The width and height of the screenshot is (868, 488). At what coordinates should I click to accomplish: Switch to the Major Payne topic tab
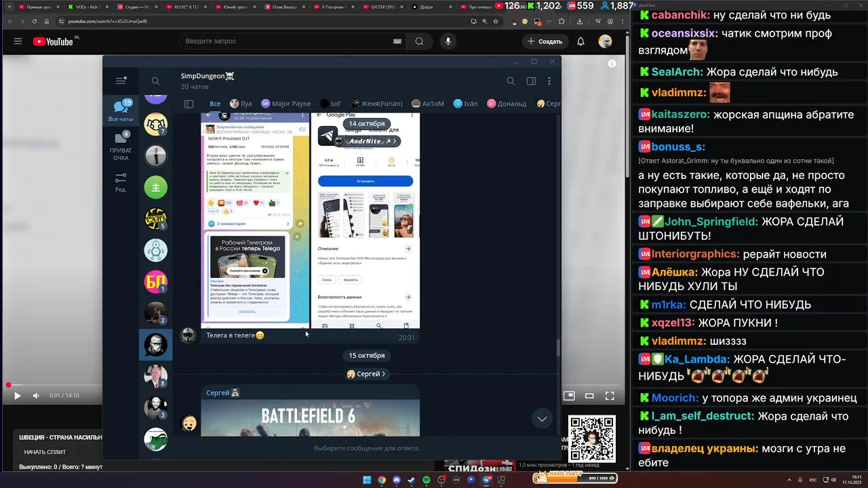click(285, 104)
